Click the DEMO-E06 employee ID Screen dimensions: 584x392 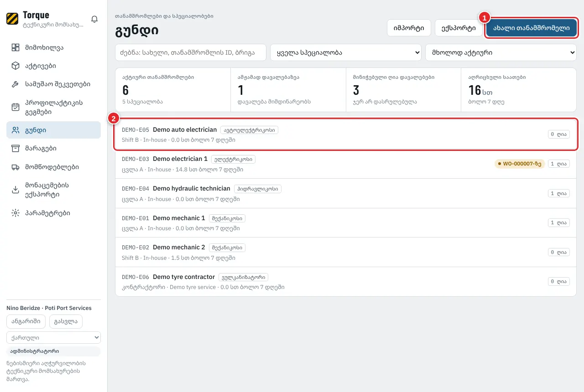(x=136, y=277)
